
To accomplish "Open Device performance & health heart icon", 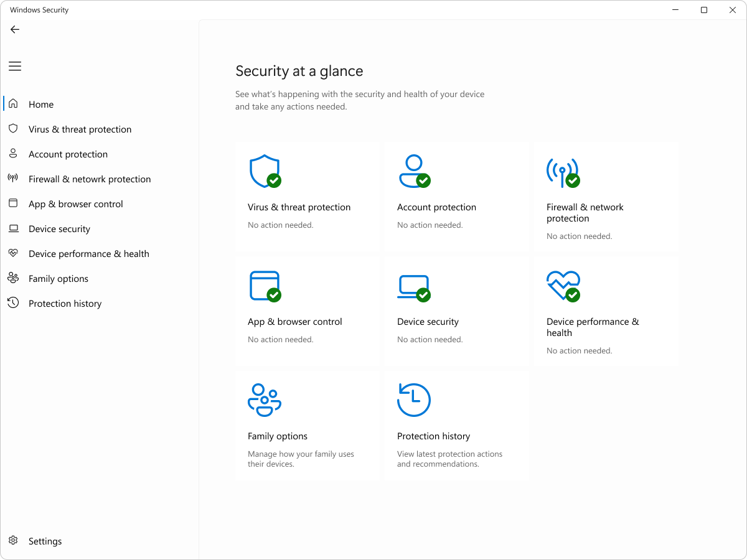I will 563,285.
